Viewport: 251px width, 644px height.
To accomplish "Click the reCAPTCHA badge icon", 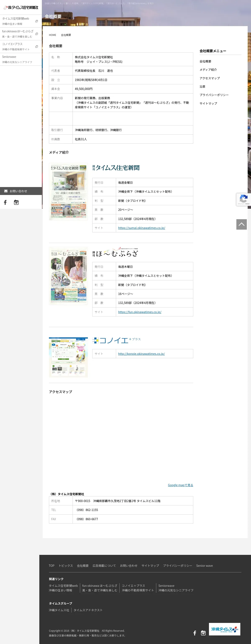I will click(243, 199).
